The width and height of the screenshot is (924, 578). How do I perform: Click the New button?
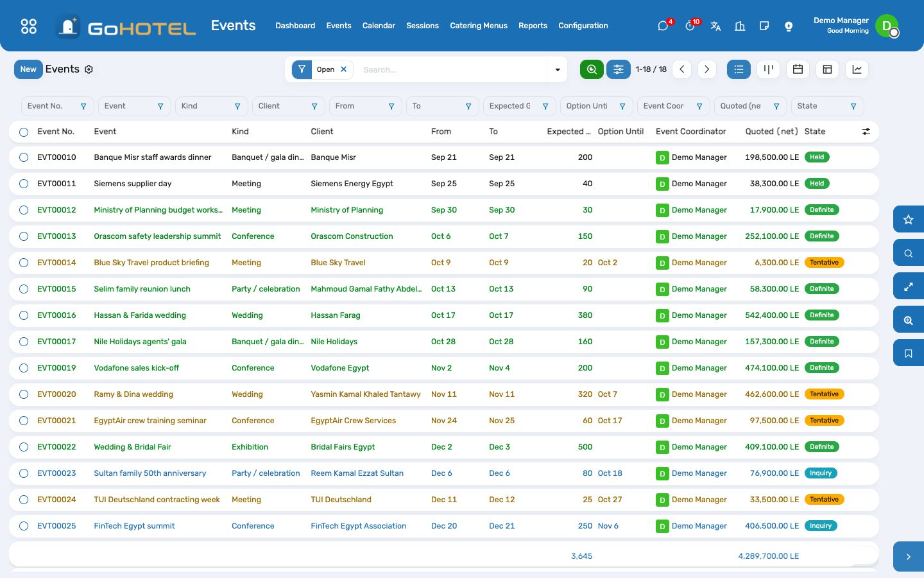click(x=28, y=69)
